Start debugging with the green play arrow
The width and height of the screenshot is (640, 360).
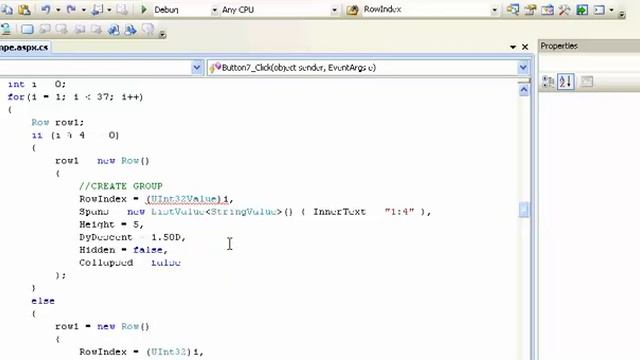[x=144, y=9]
